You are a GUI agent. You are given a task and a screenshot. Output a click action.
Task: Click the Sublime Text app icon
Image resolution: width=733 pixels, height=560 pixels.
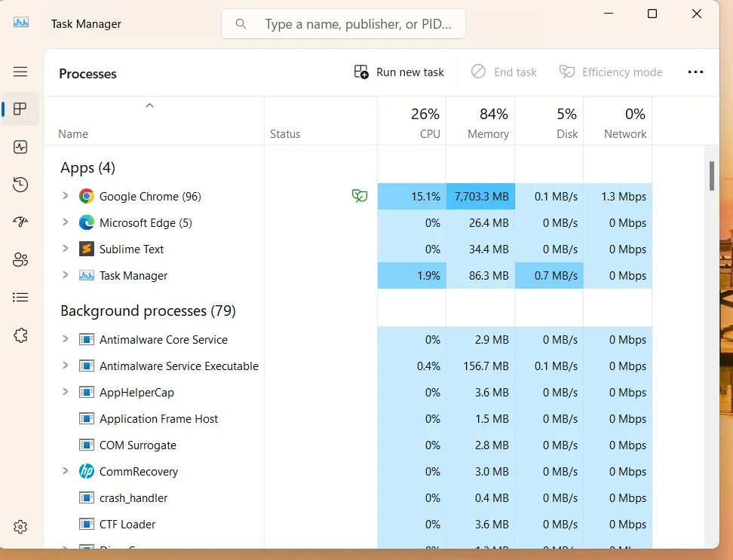[87, 249]
